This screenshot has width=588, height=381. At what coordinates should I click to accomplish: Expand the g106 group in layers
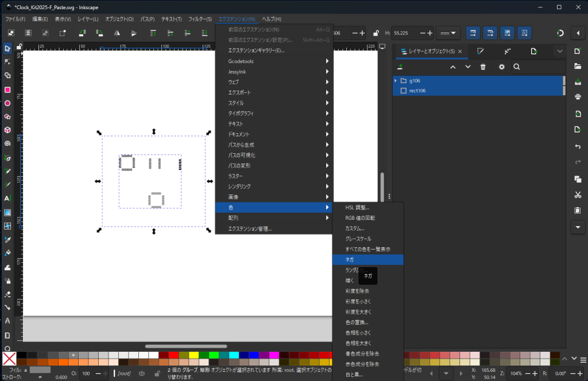396,81
